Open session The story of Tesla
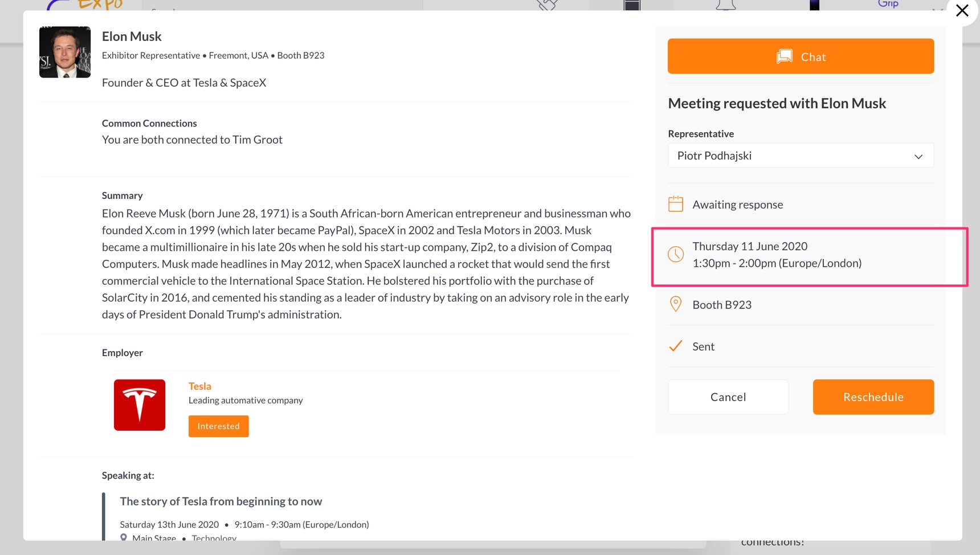The image size is (980, 555). [x=220, y=501]
